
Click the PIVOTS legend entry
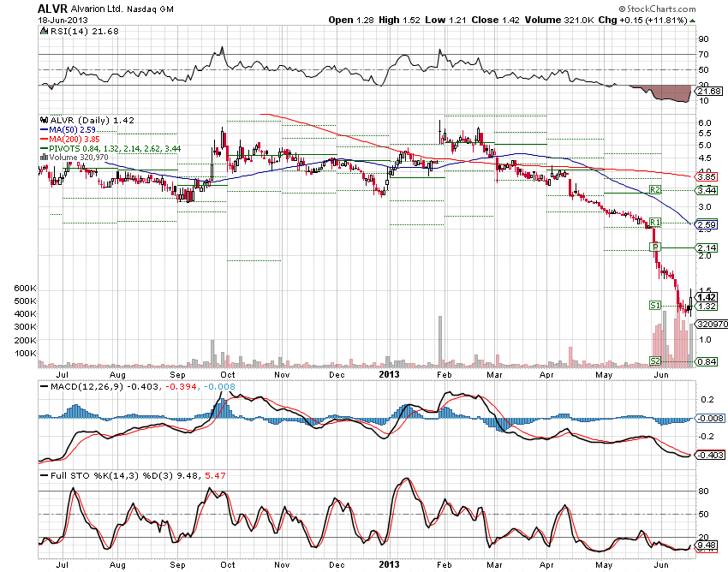(110, 149)
